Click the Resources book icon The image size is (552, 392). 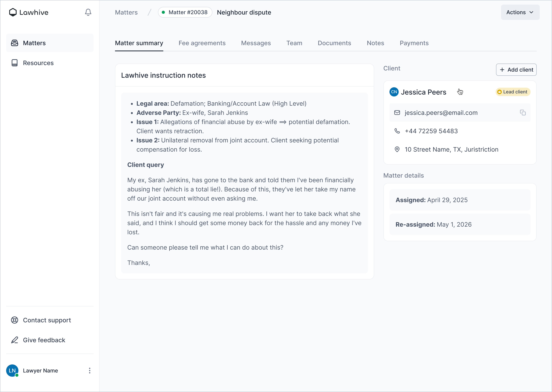(15, 63)
